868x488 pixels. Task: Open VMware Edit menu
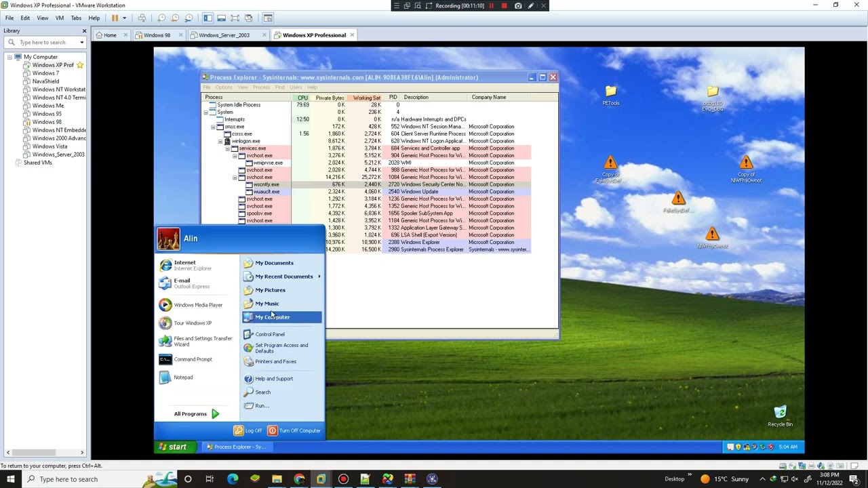click(25, 18)
